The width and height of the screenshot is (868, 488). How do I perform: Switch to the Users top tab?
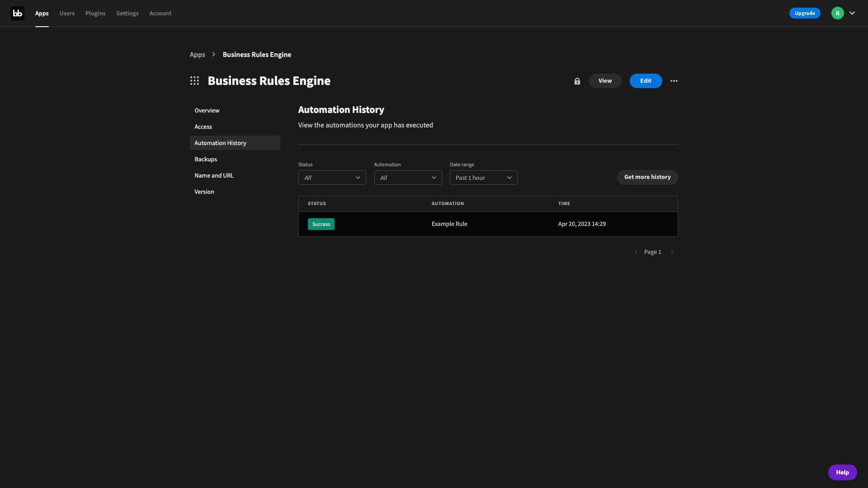click(x=67, y=14)
